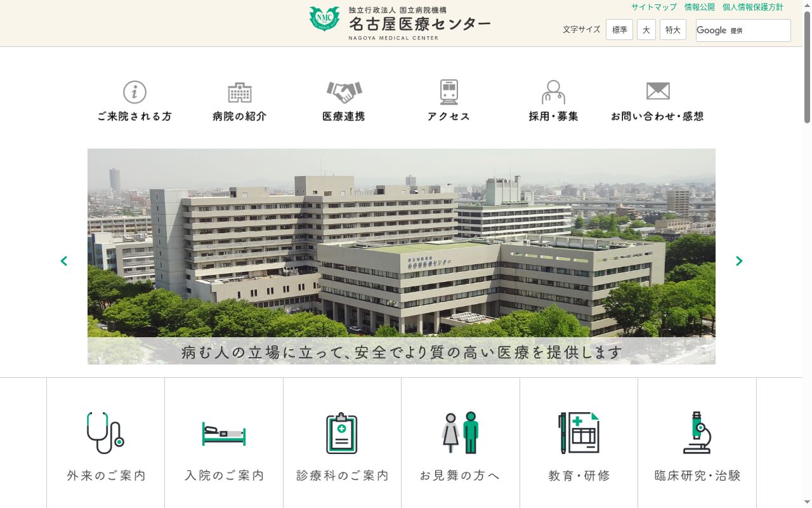Click the person icon for 採用・募集
The width and height of the screenshot is (812, 508).
(554, 92)
